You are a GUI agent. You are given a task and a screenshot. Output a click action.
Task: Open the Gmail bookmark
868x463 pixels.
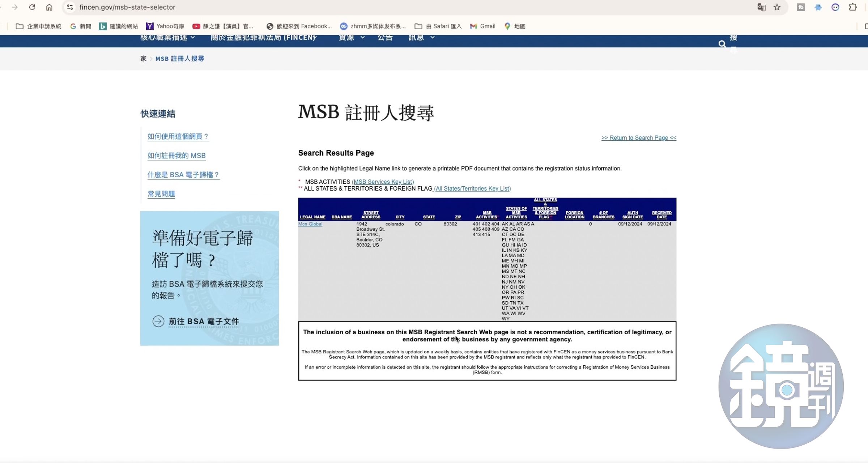(482, 26)
